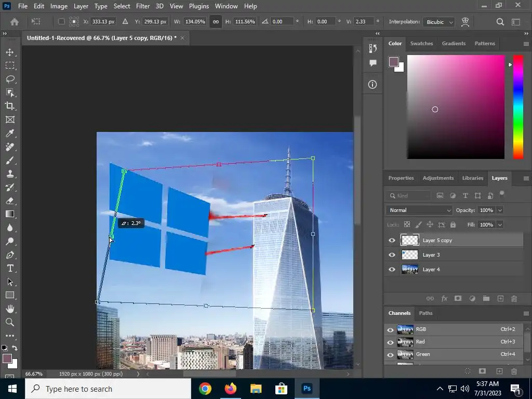Open the Plugins menu
532x399 pixels.
click(x=199, y=6)
